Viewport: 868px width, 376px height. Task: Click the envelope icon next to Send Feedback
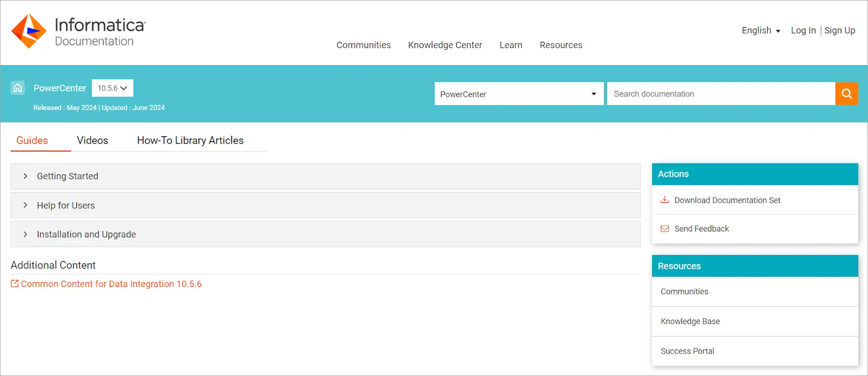(x=665, y=228)
